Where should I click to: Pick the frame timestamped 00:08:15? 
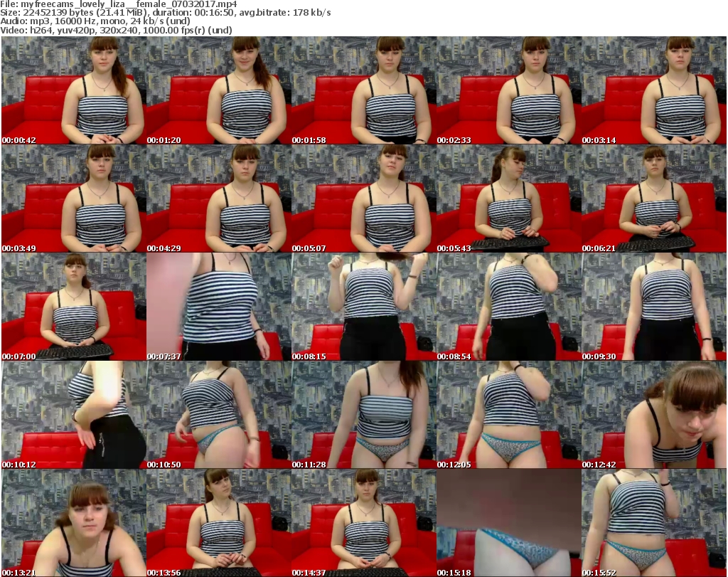[x=363, y=307]
